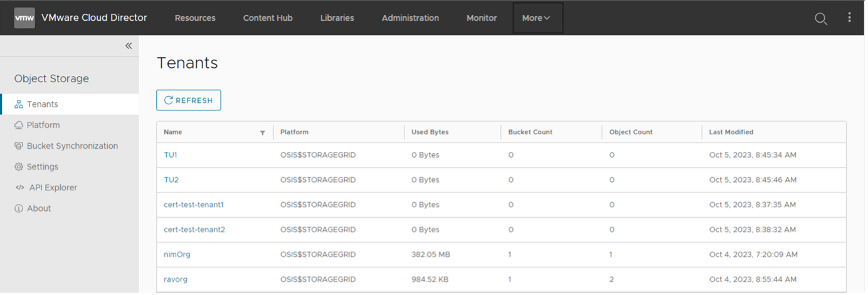Click the Platform cloud icon in sidebar
The width and height of the screenshot is (868, 295).
point(19,126)
